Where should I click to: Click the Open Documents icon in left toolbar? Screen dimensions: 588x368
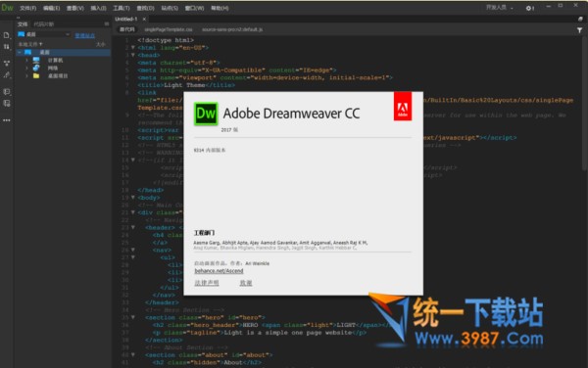[7, 35]
